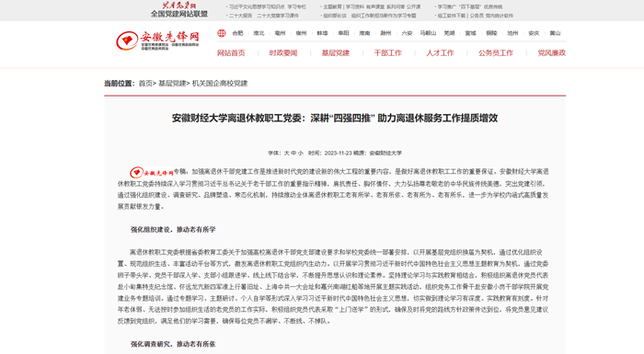This screenshot has height=354, width=644.
Task: Open 二十大报告 link in top bar
Action: pyautogui.click(x=240, y=16)
